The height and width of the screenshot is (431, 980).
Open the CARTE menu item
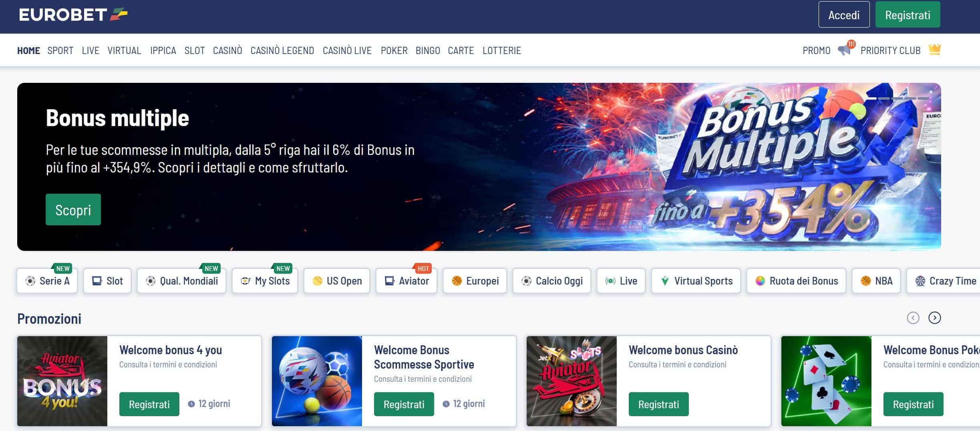[x=461, y=50]
